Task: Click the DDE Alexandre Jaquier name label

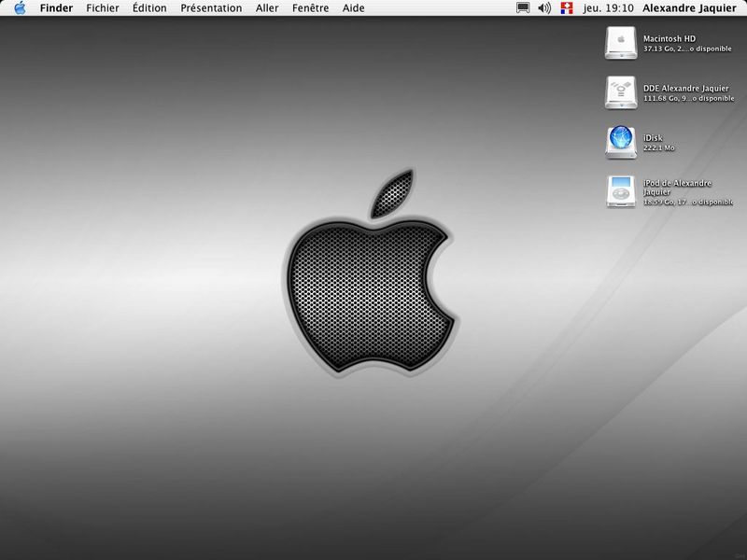Action: 685,89
